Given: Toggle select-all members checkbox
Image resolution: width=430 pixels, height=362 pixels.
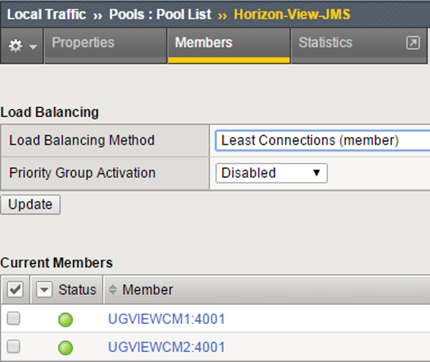Looking at the screenshot, I should 15,289.
